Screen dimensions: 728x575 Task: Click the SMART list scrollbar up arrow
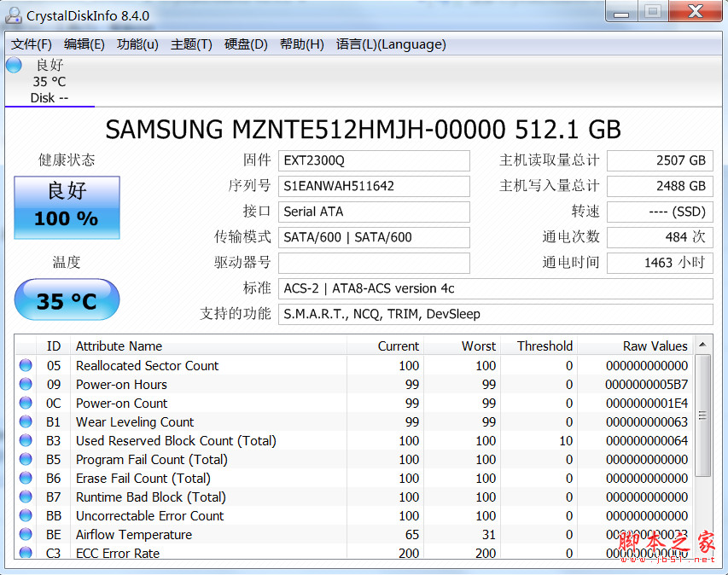pos(702,345)
